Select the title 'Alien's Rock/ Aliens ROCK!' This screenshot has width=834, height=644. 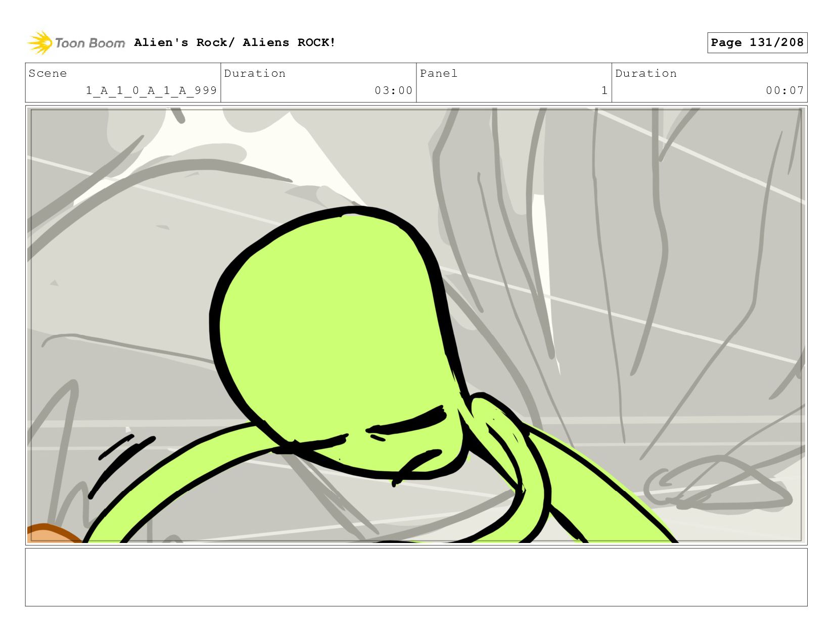[235, 42]
